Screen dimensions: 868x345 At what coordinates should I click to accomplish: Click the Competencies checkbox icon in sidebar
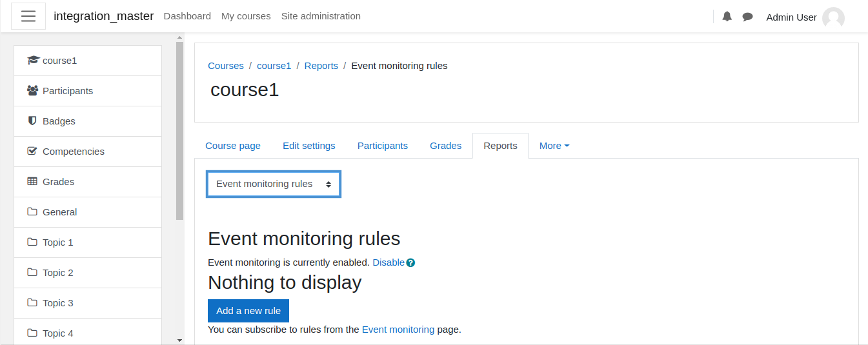(x=32, y=151)
